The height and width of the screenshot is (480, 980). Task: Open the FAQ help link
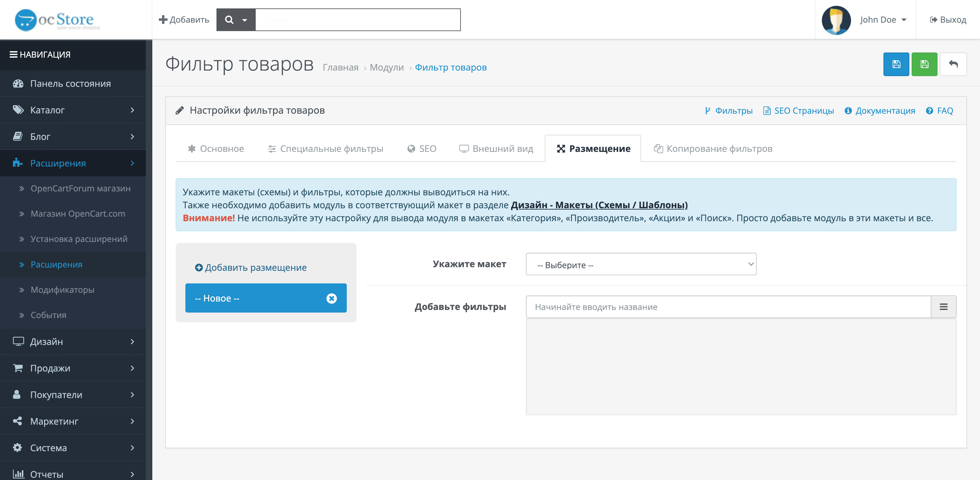click(x=939, y=111)
